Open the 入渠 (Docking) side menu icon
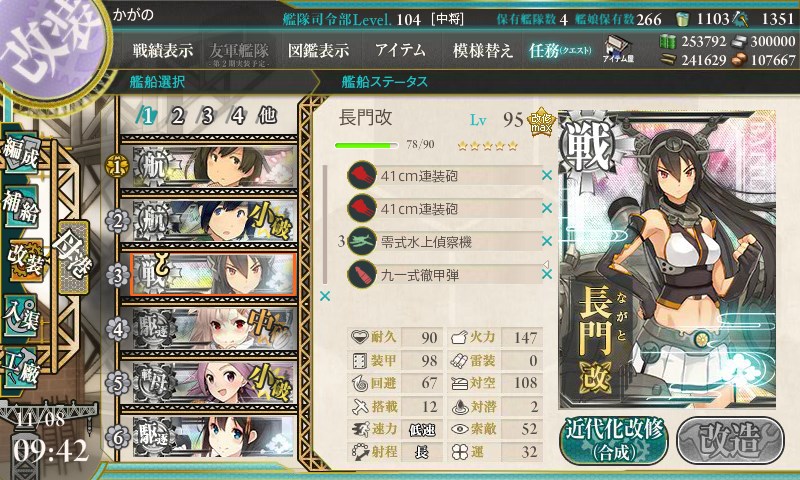Image resolution: width=800 pixels, height=480 pixels. click(x=21, y=316)
